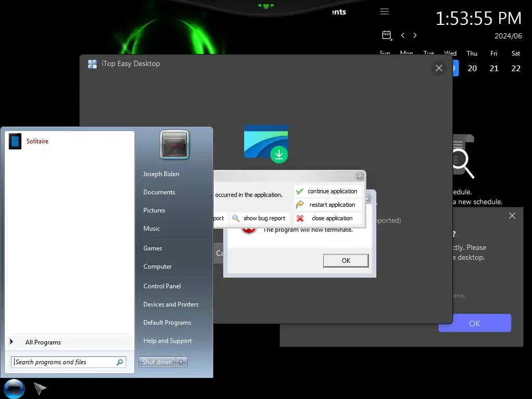532x399 pixels.
Task: Open Default Programs
Action: tap(167, 323)
